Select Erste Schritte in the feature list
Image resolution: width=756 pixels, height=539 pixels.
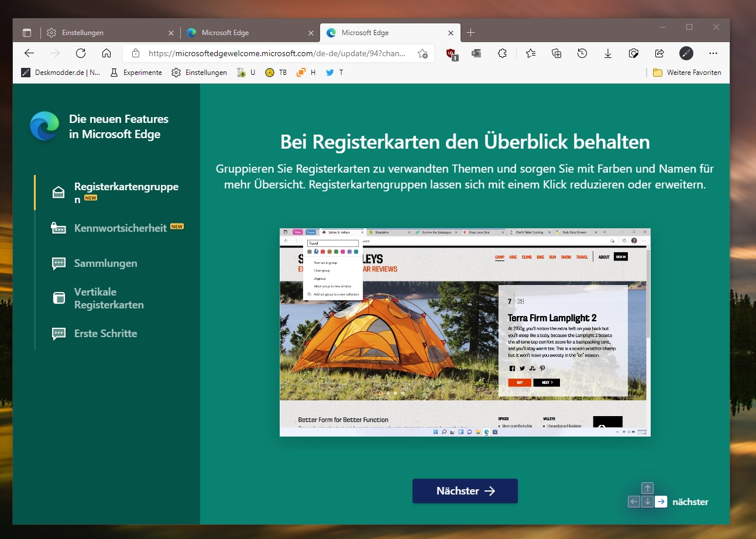click(95, 334)
